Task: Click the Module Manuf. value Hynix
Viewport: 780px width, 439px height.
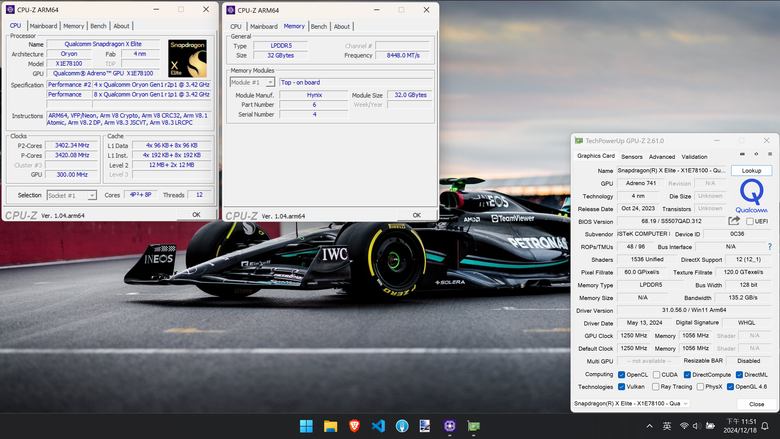Action: [314, 94]
